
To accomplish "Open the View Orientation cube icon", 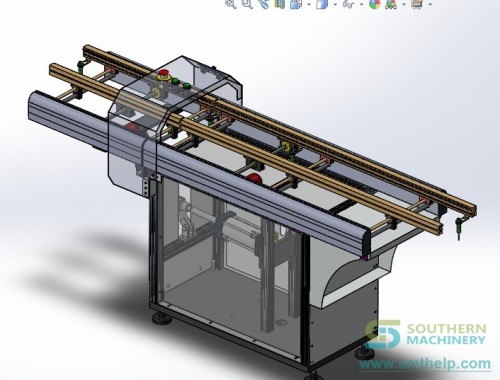I will coord(296,4).
